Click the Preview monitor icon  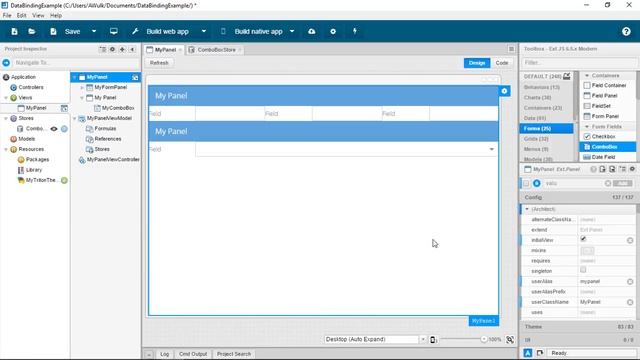coord(114,31)
